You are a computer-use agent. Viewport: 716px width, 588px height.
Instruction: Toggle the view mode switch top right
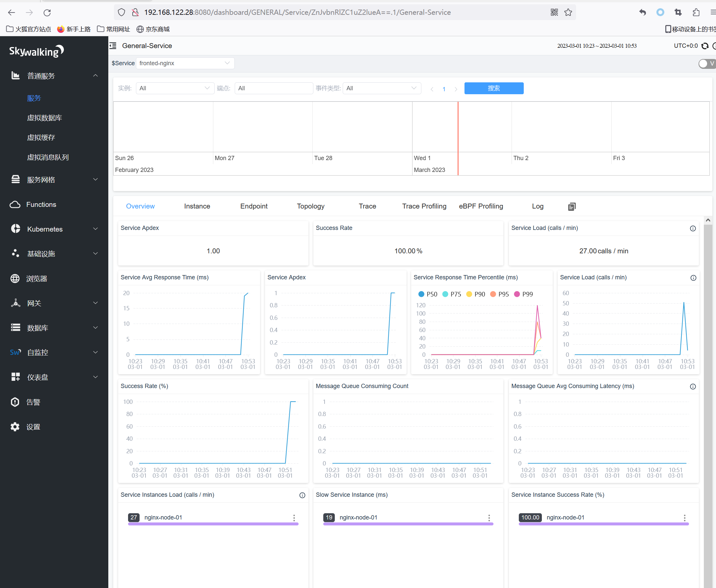tap(706, 64)
